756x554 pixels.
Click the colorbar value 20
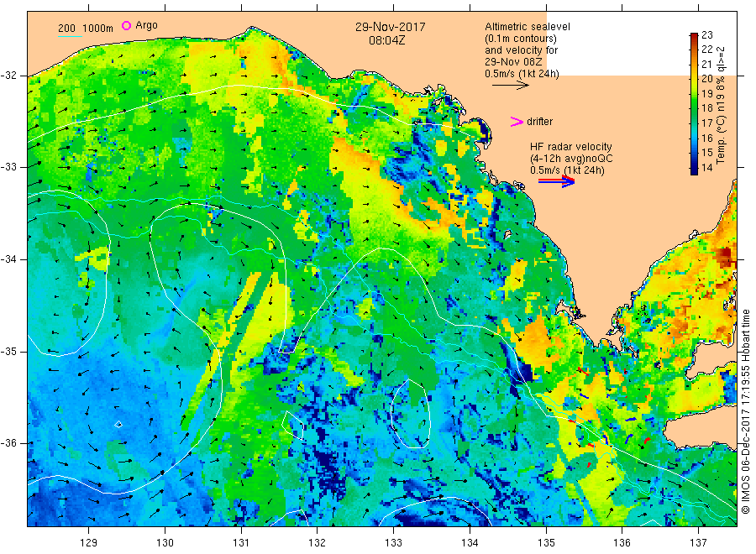(x=706, y=79)
